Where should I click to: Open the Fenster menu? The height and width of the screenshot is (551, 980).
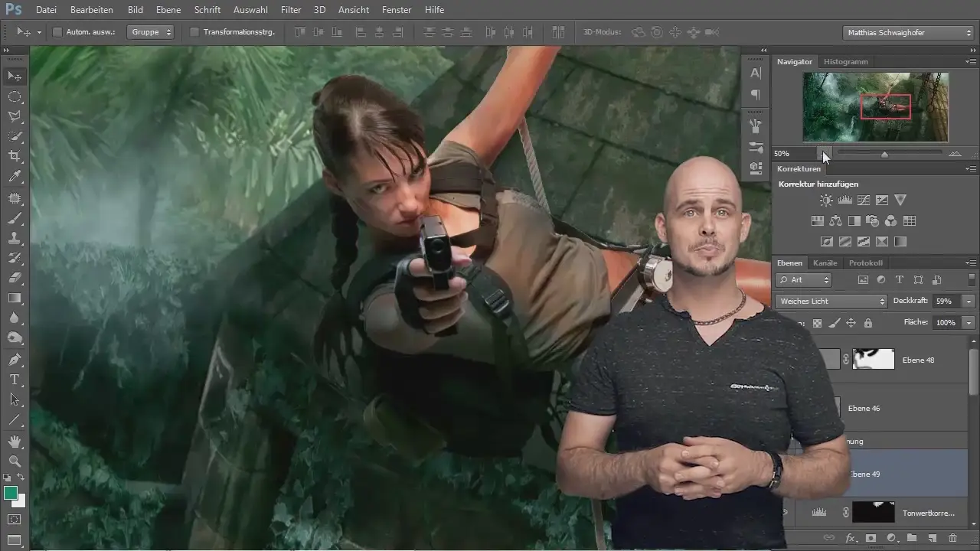tap(396, 10)
